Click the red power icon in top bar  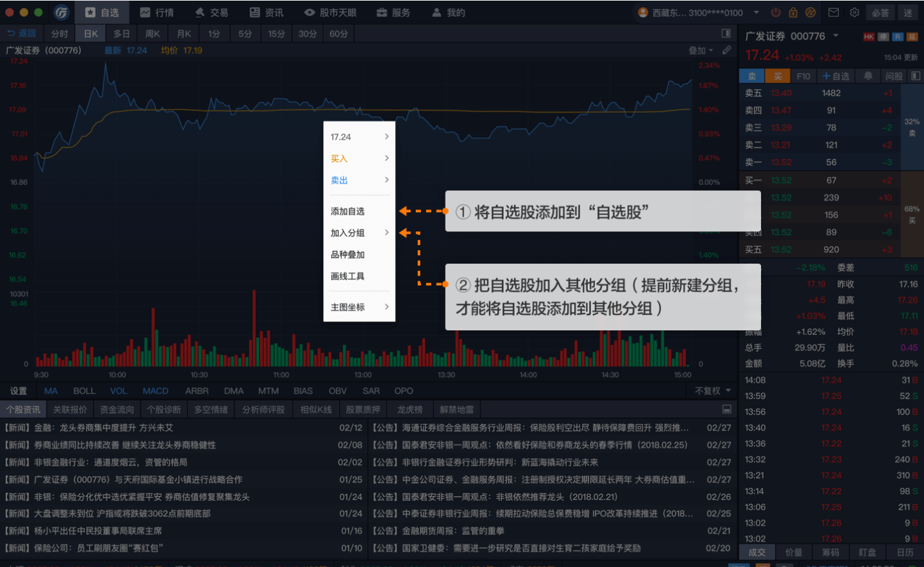point(775,12)
